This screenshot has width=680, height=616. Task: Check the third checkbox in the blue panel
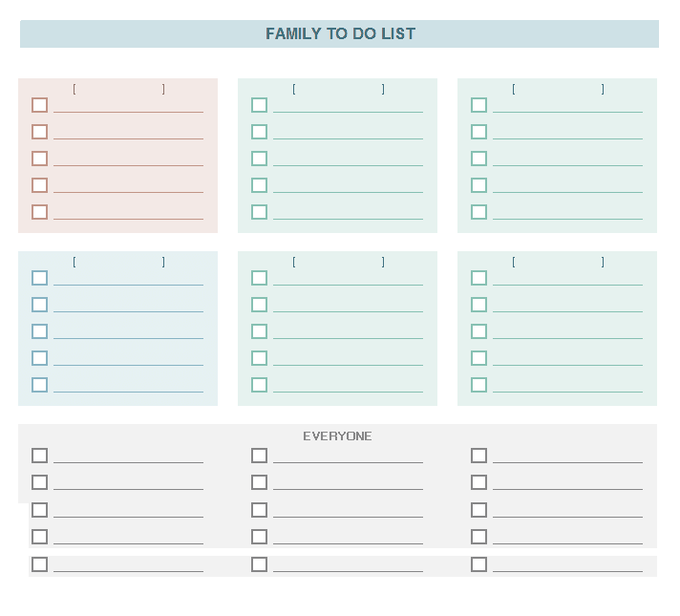coord(39,331)
